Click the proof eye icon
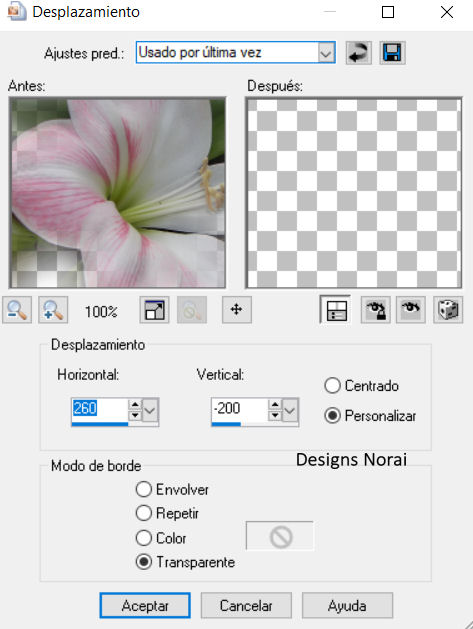The height and width of the screenshot is (629, 473). 411,310
